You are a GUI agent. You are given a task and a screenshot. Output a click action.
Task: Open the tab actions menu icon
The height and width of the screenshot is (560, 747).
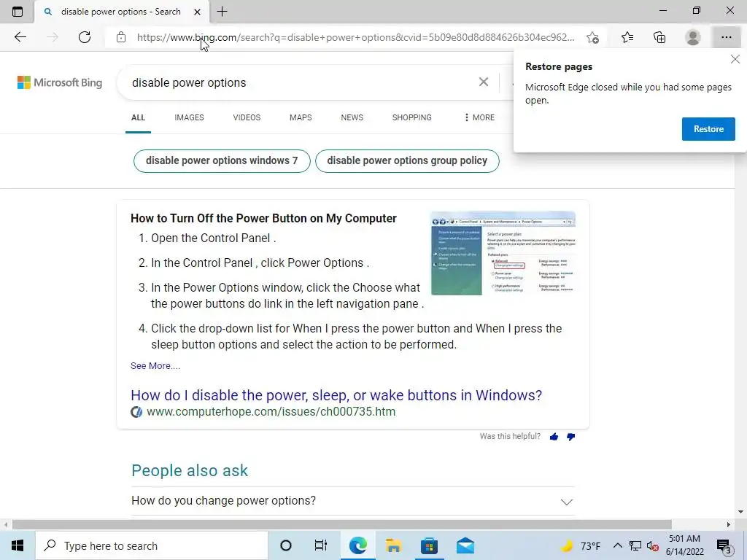(x=18, y=12)
